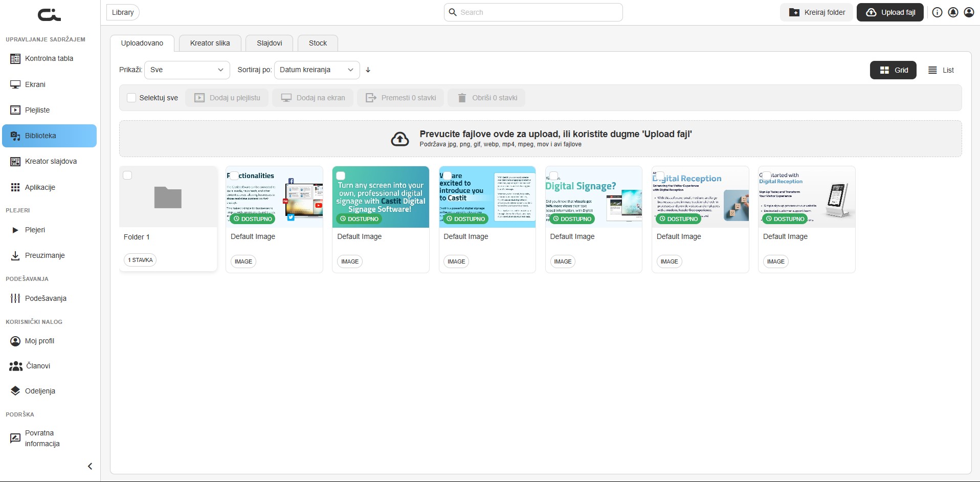Select Folder 1 checkbox

[128, 176]
